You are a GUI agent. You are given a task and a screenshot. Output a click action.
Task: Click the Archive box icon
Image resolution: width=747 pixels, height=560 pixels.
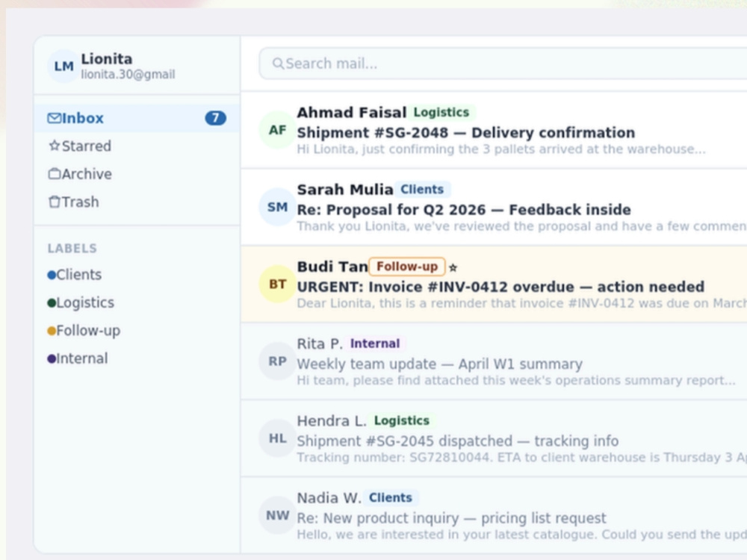click(x=55, y=174)
